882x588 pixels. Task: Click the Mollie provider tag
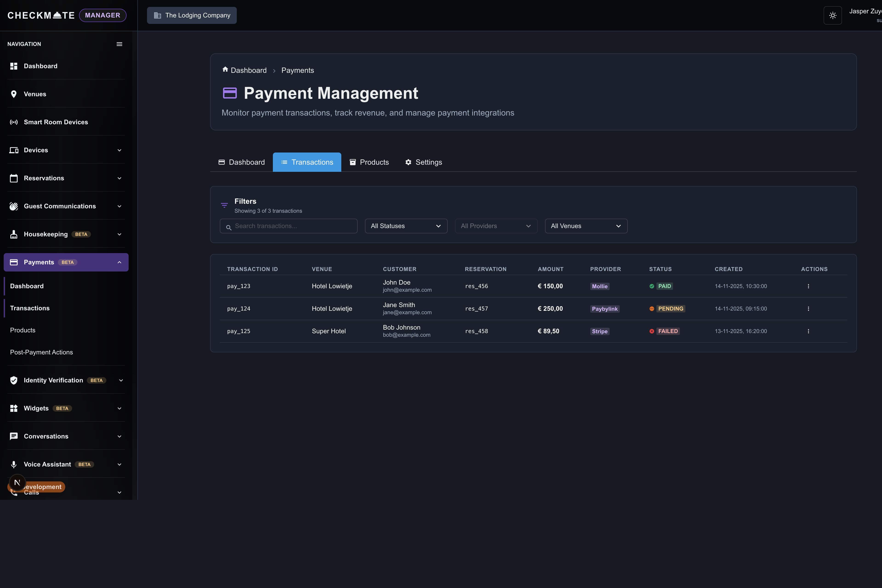600,286
